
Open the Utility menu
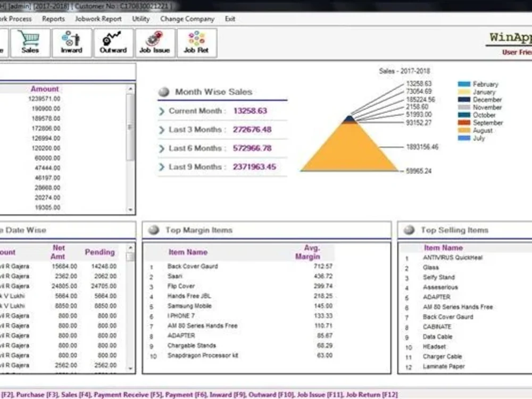coord(140,19)
